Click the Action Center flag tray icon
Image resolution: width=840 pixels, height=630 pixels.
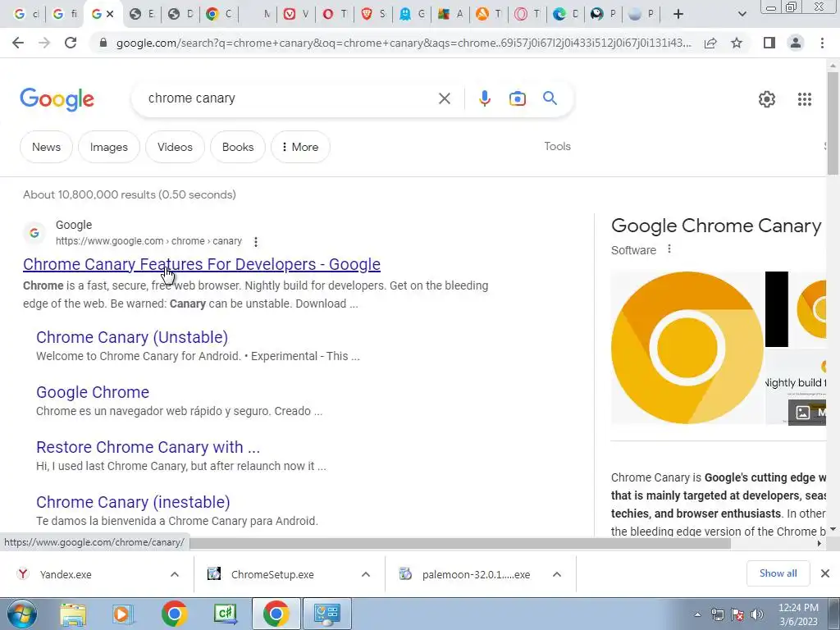[737, 614]
